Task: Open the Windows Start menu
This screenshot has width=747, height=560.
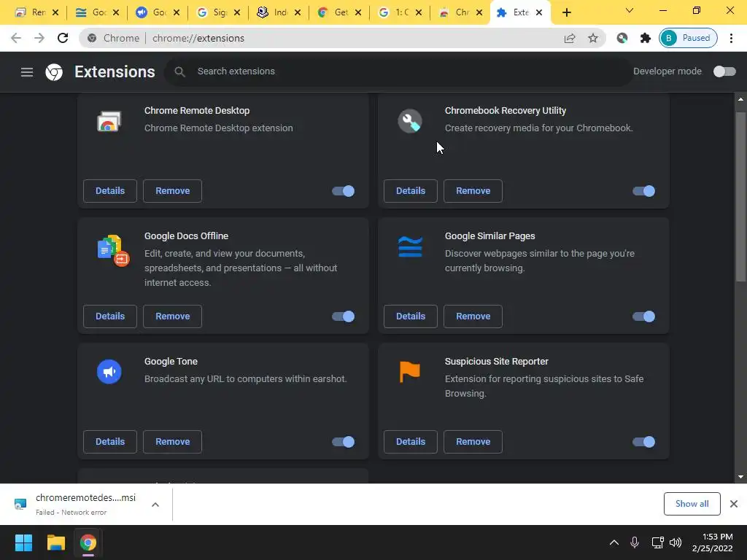Action: [23, 542]
